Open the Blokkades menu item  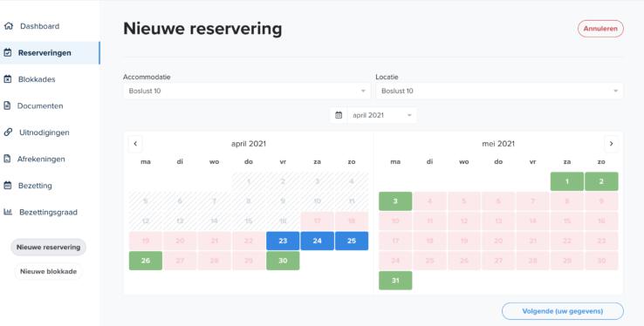(x=37, y=79)
